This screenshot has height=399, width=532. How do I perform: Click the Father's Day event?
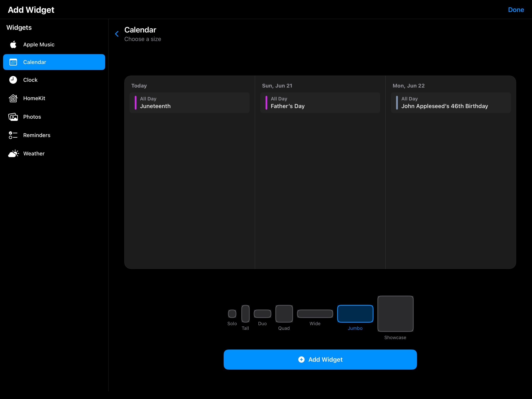point(320,103)
